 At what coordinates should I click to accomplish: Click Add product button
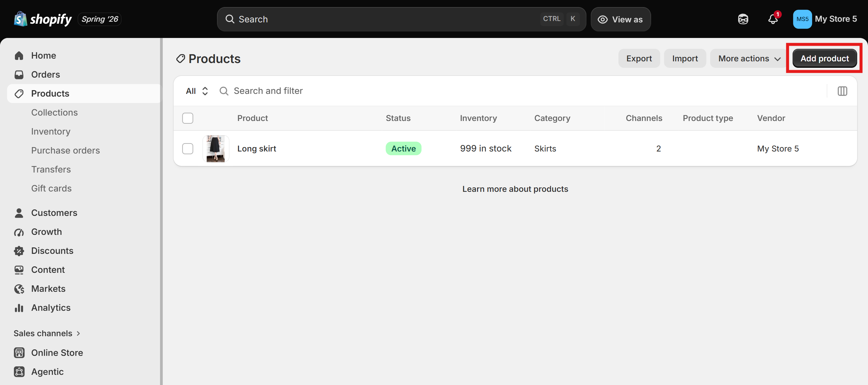pos(825,58)
